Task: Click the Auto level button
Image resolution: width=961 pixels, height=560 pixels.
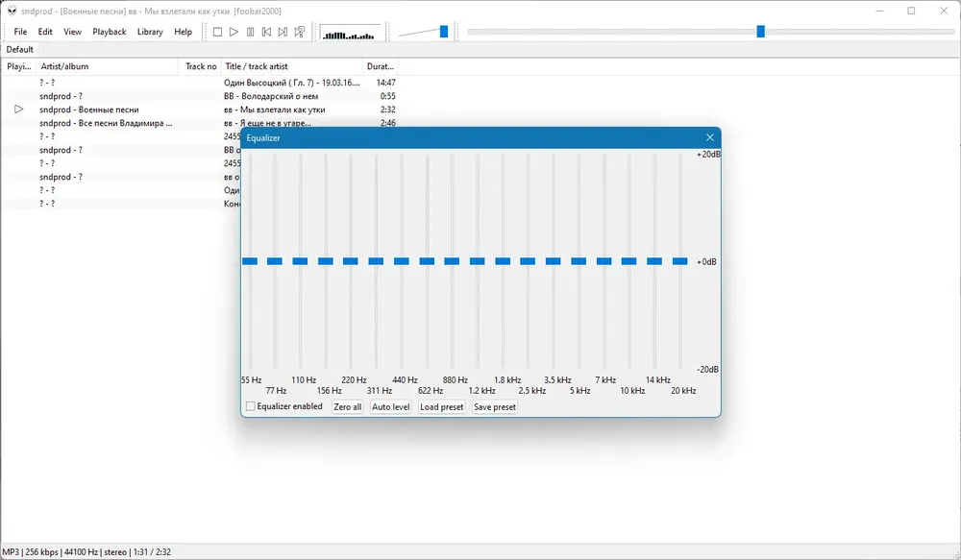Action: click(391, 407)
